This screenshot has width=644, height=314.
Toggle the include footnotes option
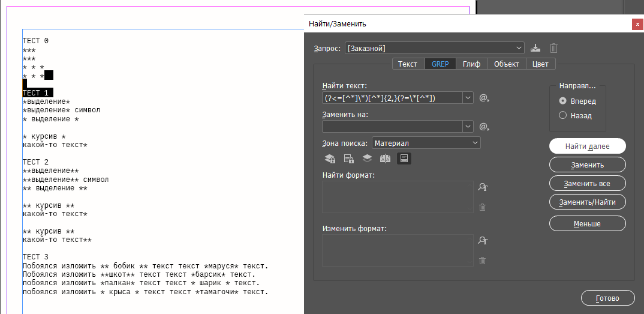[x=404, y=159]
